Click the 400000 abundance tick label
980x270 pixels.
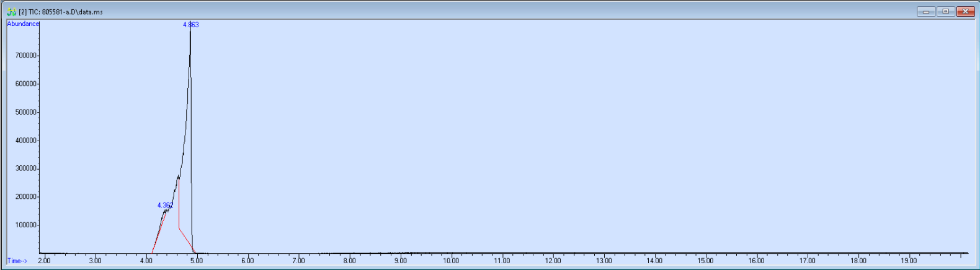(x=27, y=141)
